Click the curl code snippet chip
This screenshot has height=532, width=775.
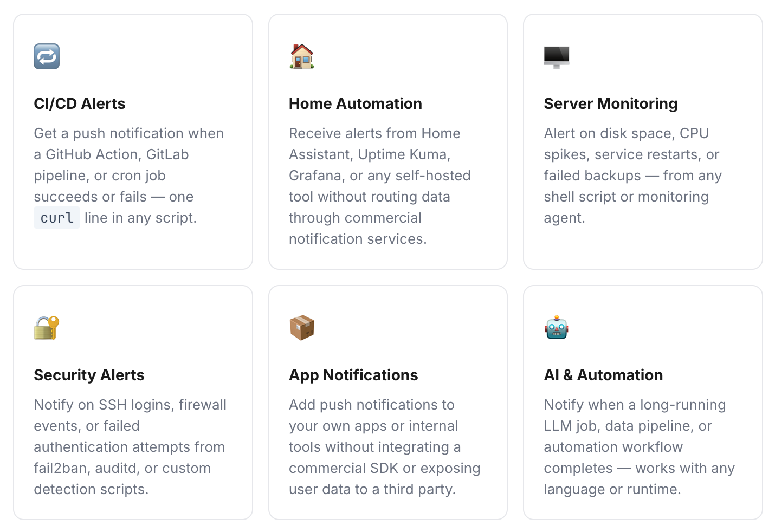click(x=56, y=217)
